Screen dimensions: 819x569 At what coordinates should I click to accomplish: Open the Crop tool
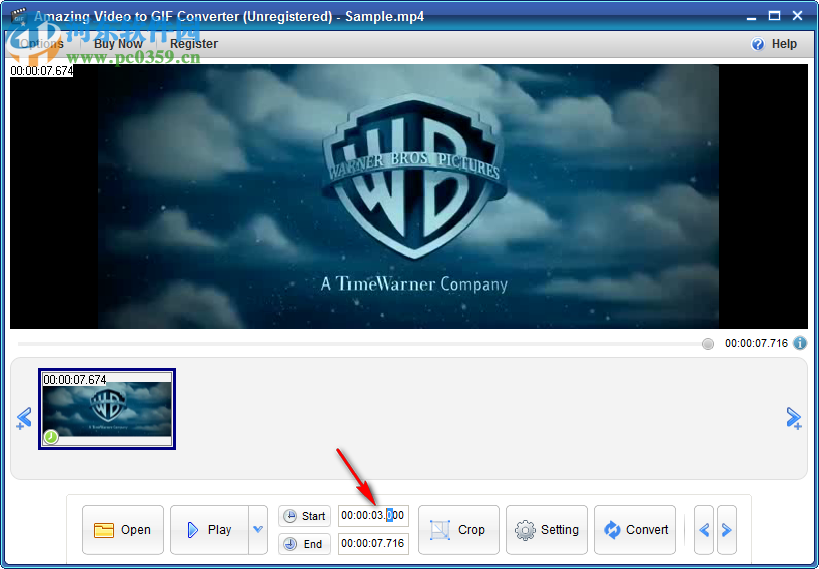pos(459,530)
